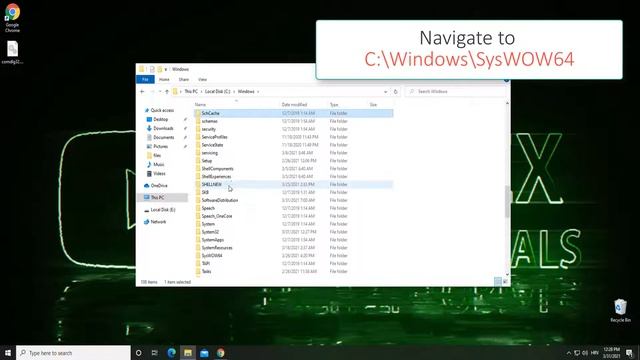Open the Share ribbon tab
This screenshot has height=360, width=640.
(184, 79)
